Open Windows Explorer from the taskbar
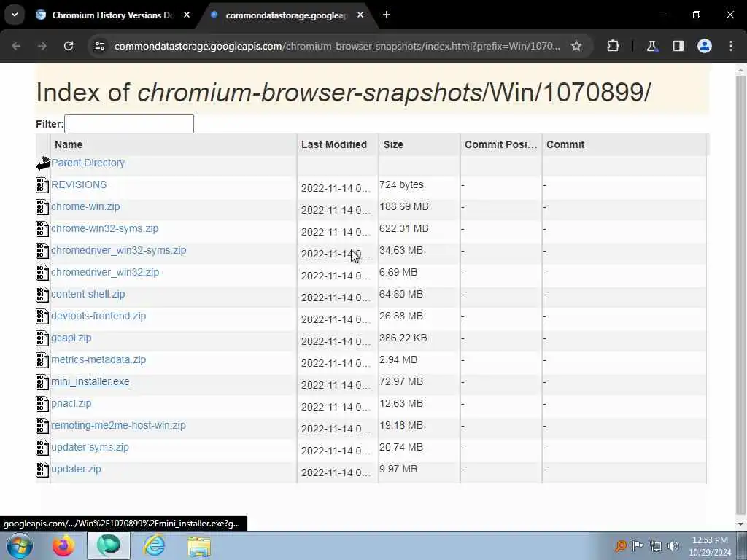This screenshot has height=560, width=747. pos(199,545)
